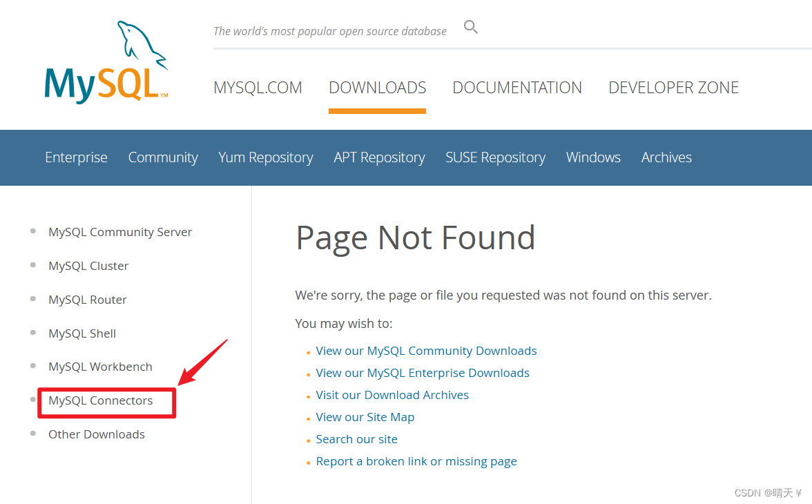Choose MySQL Shell in sidebar
Screen dimensions: 812x504
click(x=82, y=333)
